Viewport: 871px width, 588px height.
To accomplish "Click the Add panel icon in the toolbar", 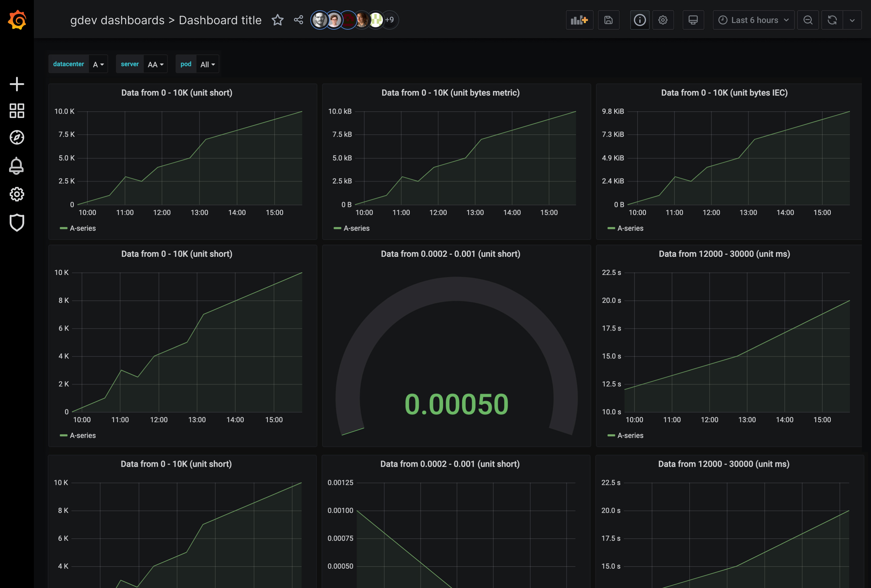I will 579,20.
